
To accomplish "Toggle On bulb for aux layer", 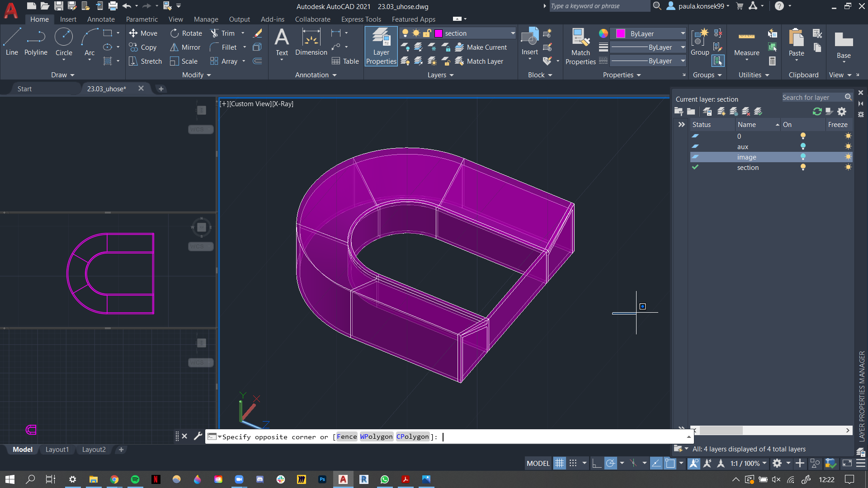I will (803, 146).
